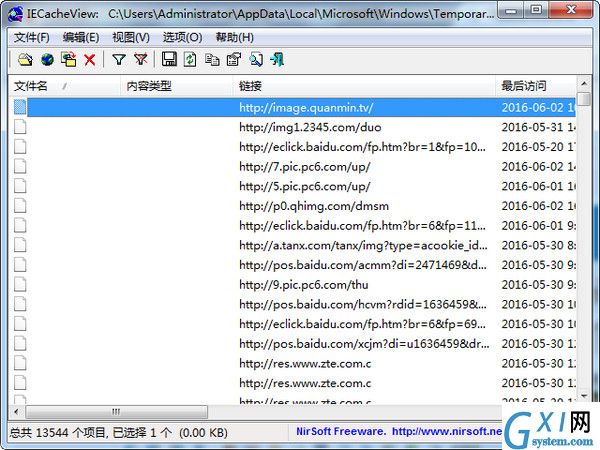The height and width of the screenshot is (450, 600).
Task: Sort by 文件名 column header
Action: point(64,86)
